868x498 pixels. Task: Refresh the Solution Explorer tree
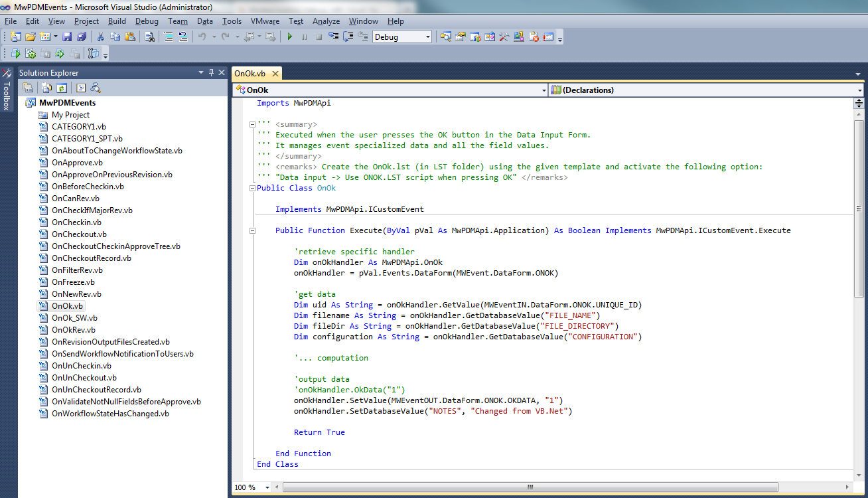click(61, 88)
